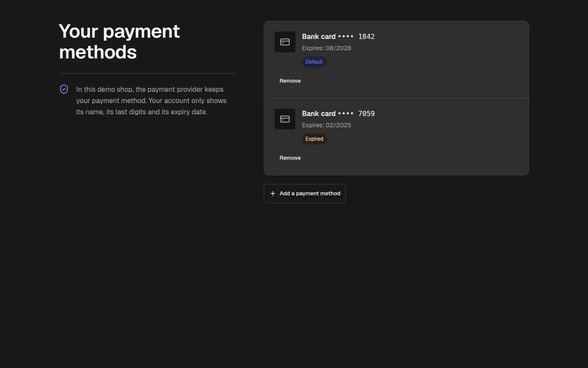Screen dimensions: 588x368
Task: Click the "Bank card •••• 7059" title
Action: 338,113
